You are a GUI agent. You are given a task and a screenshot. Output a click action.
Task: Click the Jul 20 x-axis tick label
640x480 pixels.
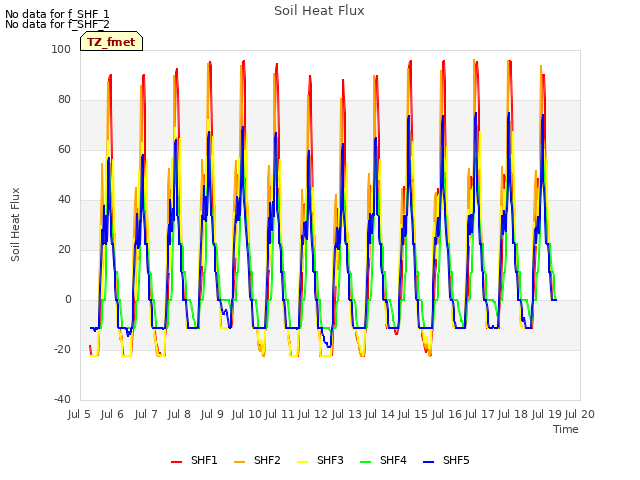pyautogui.click(x=580, y=414)
